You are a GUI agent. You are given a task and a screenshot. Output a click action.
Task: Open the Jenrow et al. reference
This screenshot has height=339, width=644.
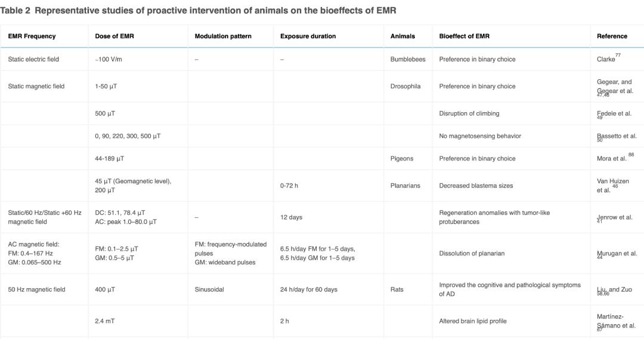pyautogui.click(x=614, y=217)
